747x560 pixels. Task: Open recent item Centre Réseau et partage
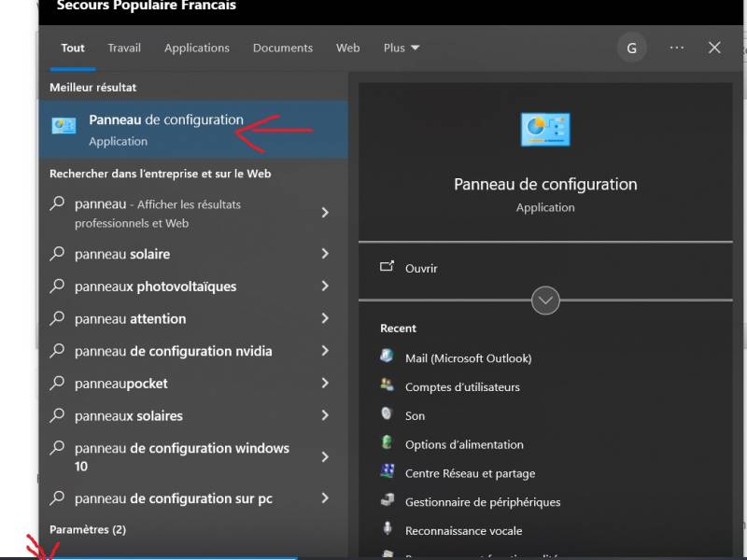471,473
